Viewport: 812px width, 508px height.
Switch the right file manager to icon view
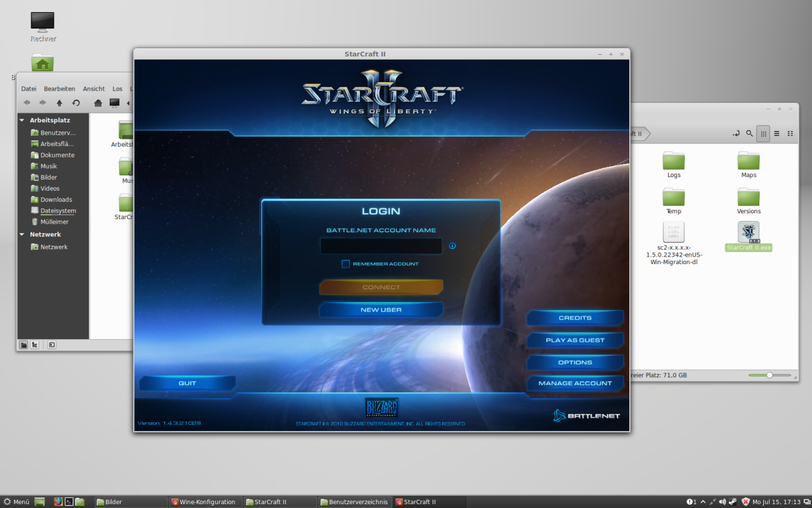click(x=763, y=133)
